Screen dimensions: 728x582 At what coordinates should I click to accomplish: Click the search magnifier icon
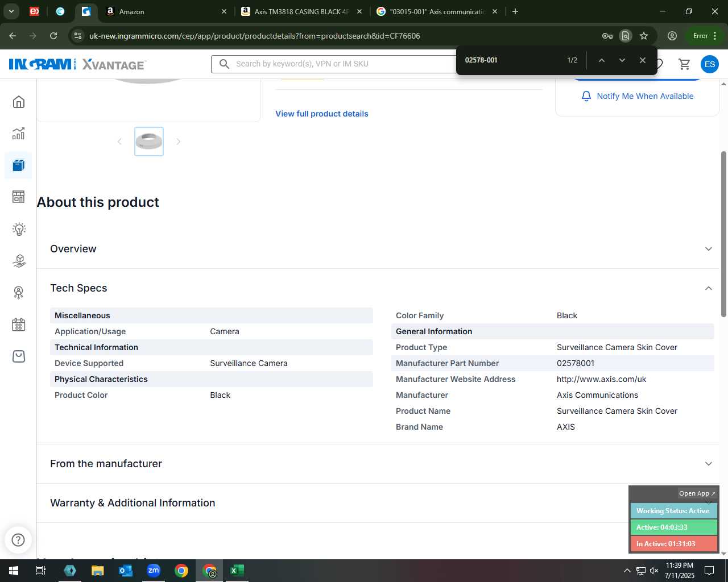(225, 64)
